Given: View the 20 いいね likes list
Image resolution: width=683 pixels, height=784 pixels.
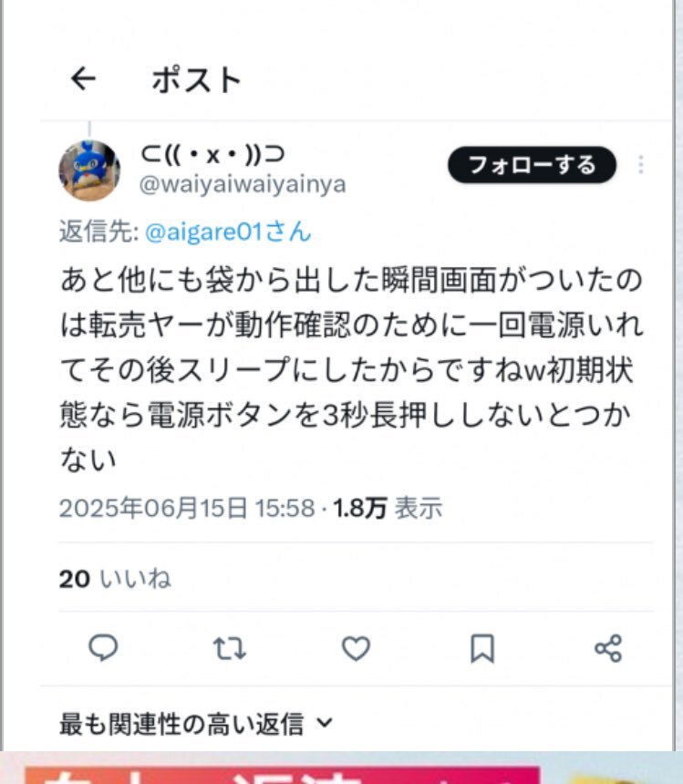Looking at the screenshot, I should pos(115,579).
